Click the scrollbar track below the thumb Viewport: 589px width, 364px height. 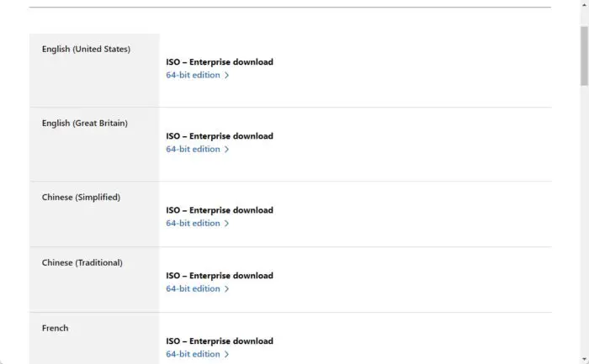[584, 221]
